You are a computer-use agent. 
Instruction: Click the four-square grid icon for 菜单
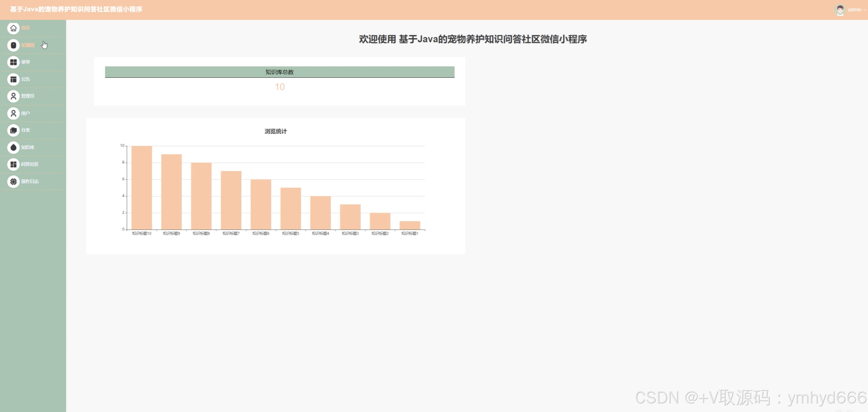pos(13,62)
